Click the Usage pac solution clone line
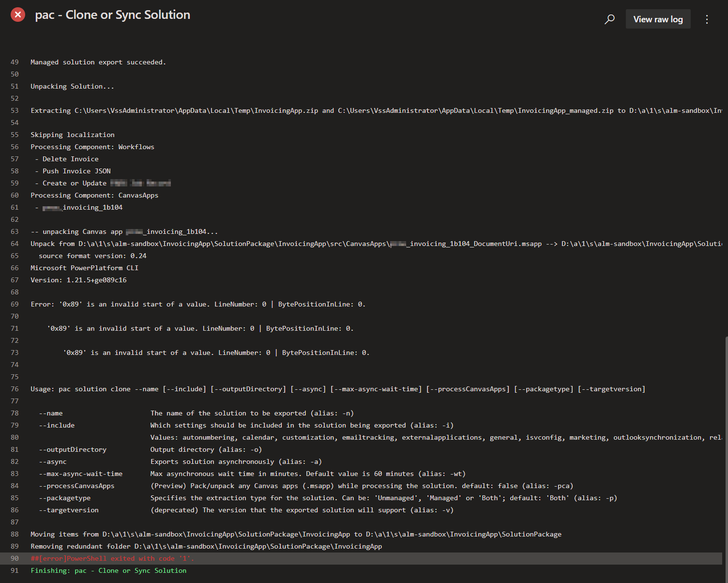The width and height of the screenshot is (728, 583). [x=337, y=389]
